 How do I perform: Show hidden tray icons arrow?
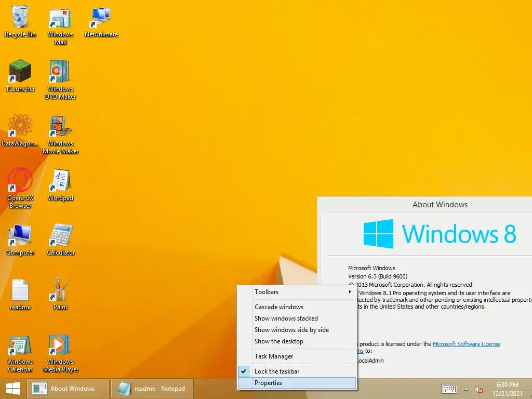466,389
